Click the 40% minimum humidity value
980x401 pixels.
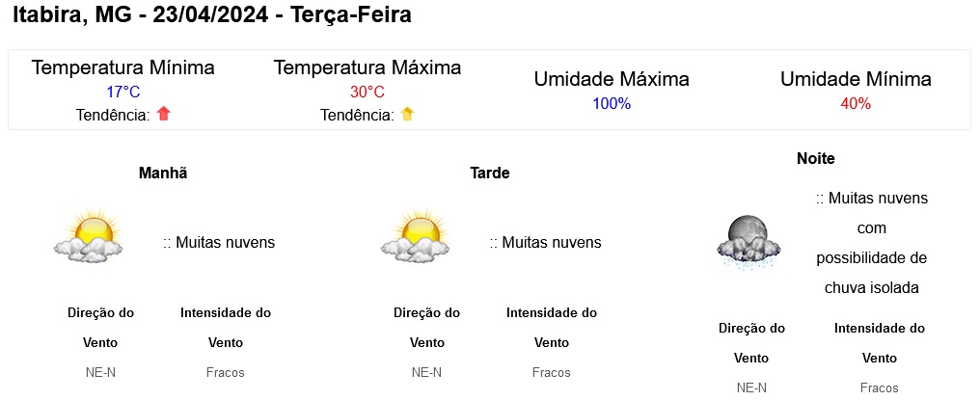point(856,104)
